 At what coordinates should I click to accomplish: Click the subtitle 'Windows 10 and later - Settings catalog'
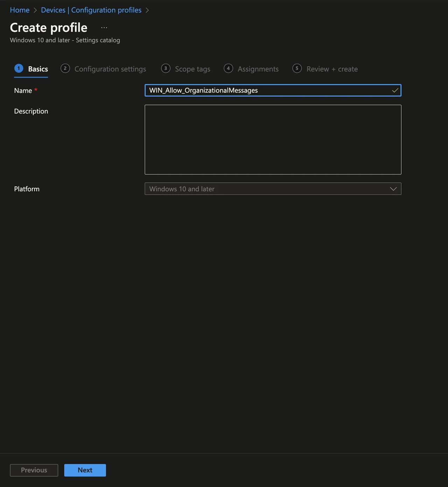[x=65, y=40]
